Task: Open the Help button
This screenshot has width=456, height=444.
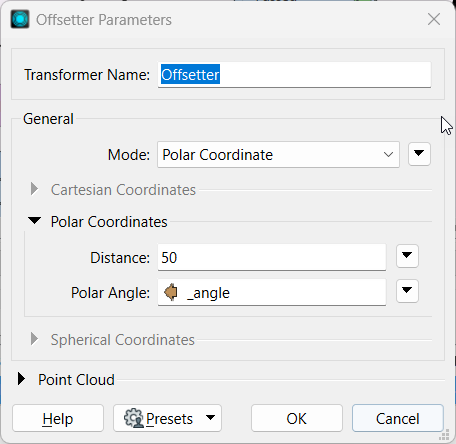Action: pos(58,418)
